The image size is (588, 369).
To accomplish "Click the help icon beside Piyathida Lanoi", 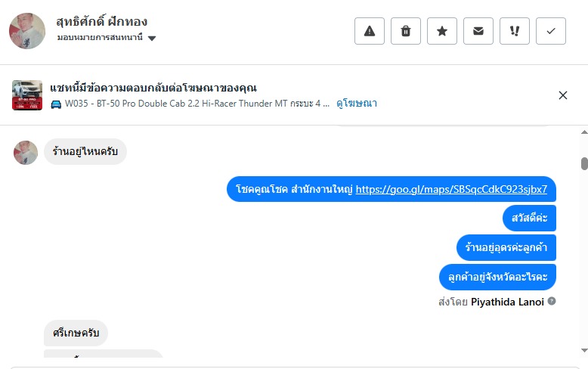I will [x=552, y=301].
